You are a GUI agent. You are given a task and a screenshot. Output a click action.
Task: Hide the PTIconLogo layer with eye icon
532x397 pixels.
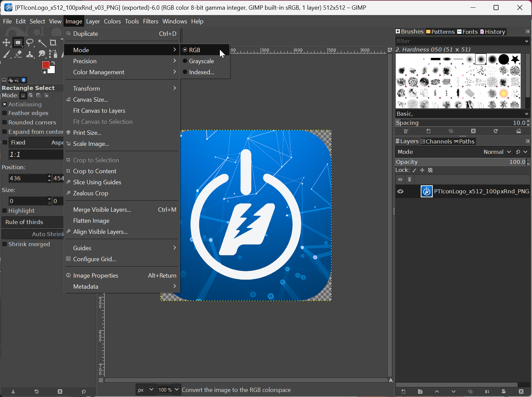pos(400,192)
